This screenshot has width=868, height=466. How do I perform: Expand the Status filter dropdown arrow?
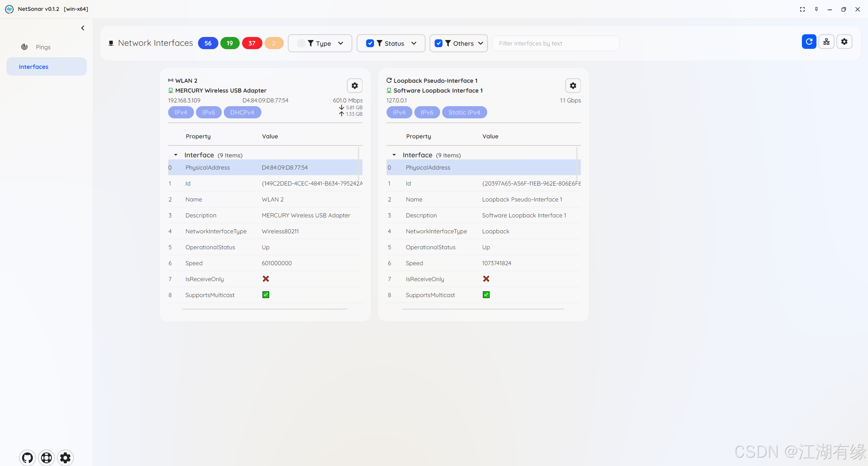(x=414, y=43)
